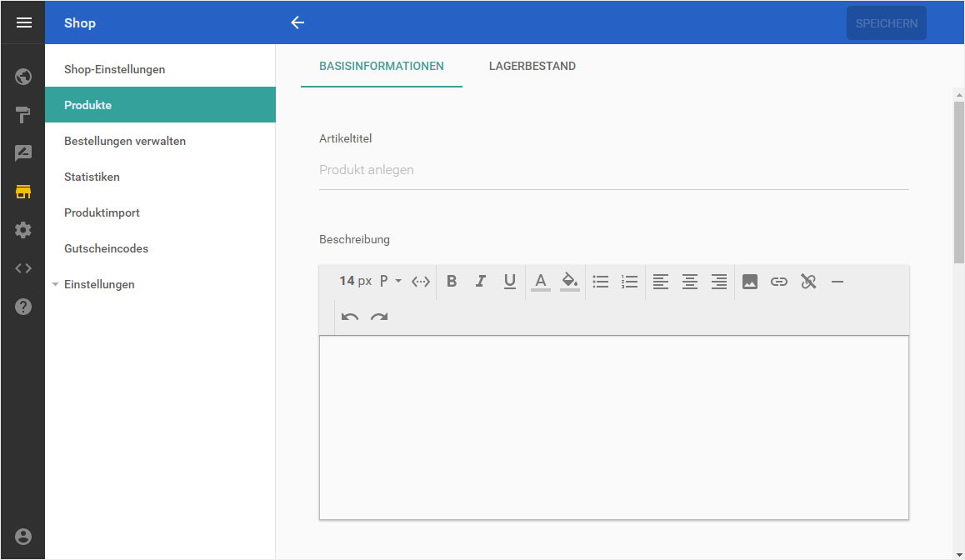Center align text

tap(690, 282)
